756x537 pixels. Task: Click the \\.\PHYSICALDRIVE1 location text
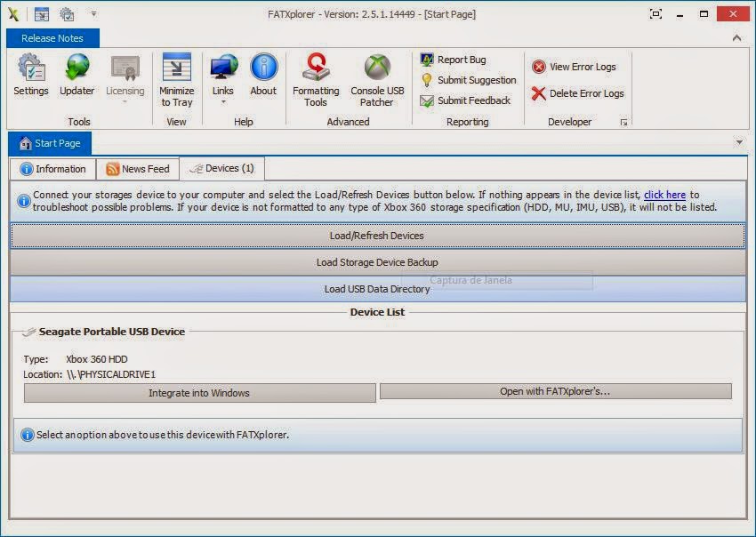tap(111, 374)
